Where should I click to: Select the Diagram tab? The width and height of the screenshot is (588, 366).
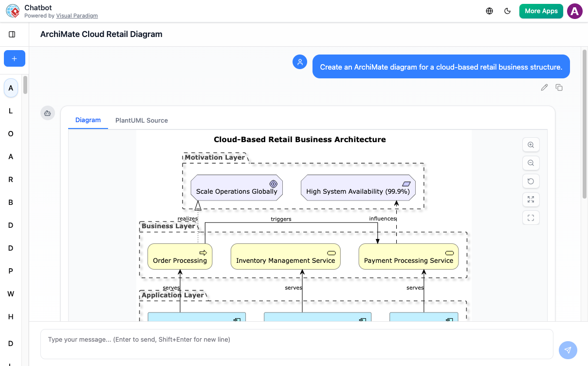point(88,120)
